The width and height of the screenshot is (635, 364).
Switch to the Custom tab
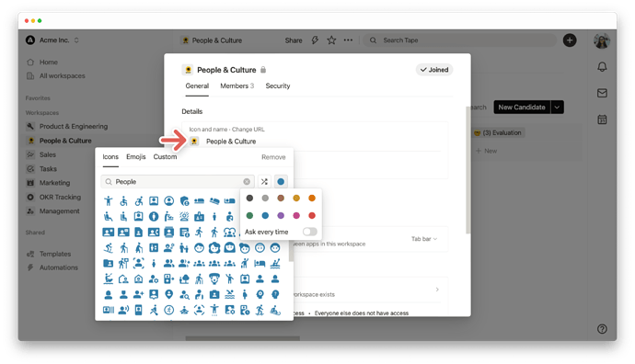tap(165, 157)
